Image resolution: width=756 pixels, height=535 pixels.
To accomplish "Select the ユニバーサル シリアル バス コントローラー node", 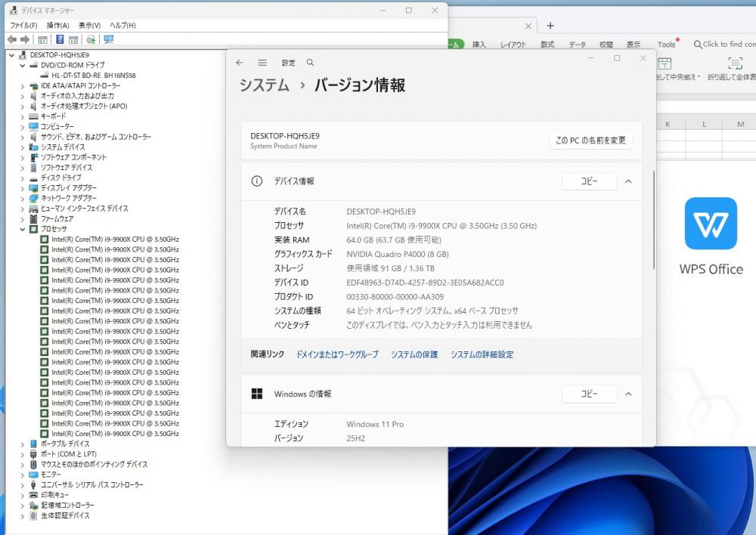I will [x=92, y=485].
